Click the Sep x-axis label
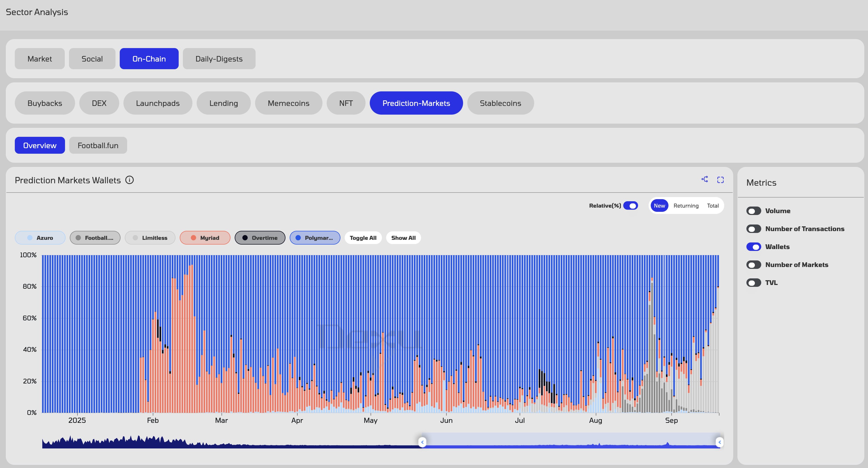The image size is (868, 468). pyautogui.click(x=671, y=420)
